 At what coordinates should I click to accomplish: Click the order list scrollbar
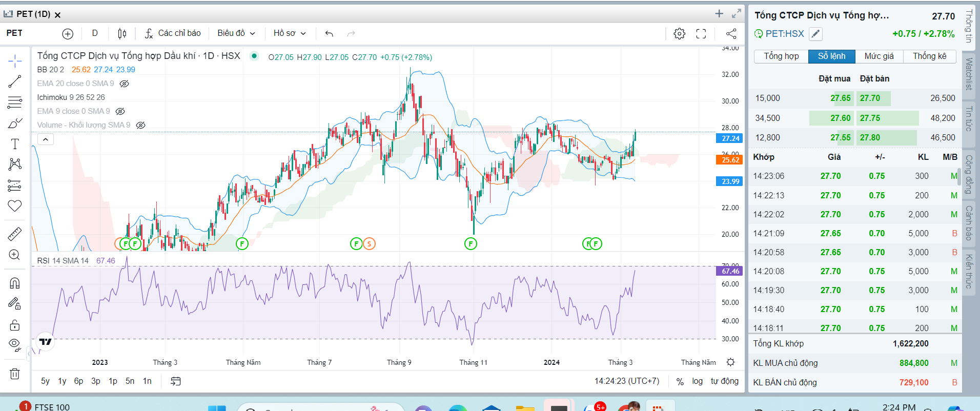(959, 176)
